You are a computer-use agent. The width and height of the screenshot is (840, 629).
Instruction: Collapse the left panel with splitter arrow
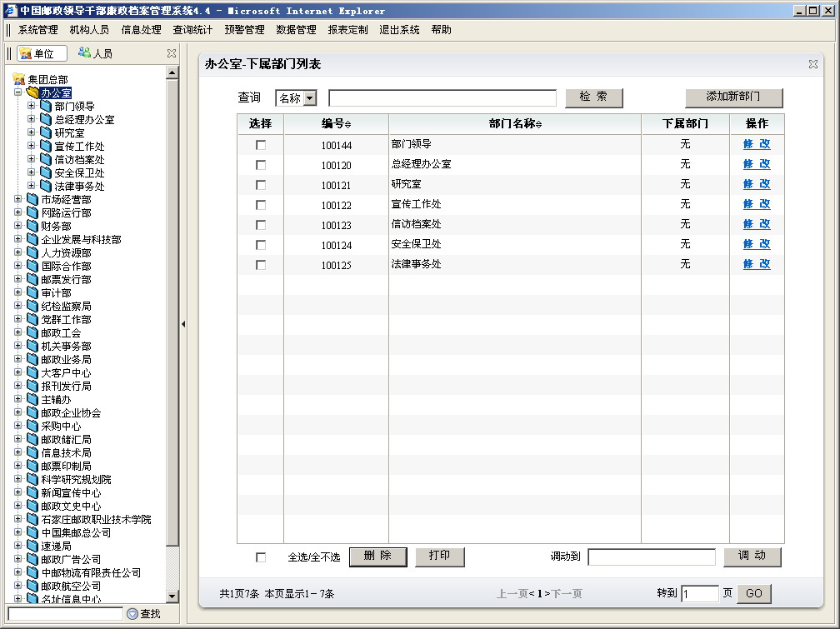coord(183,323)
